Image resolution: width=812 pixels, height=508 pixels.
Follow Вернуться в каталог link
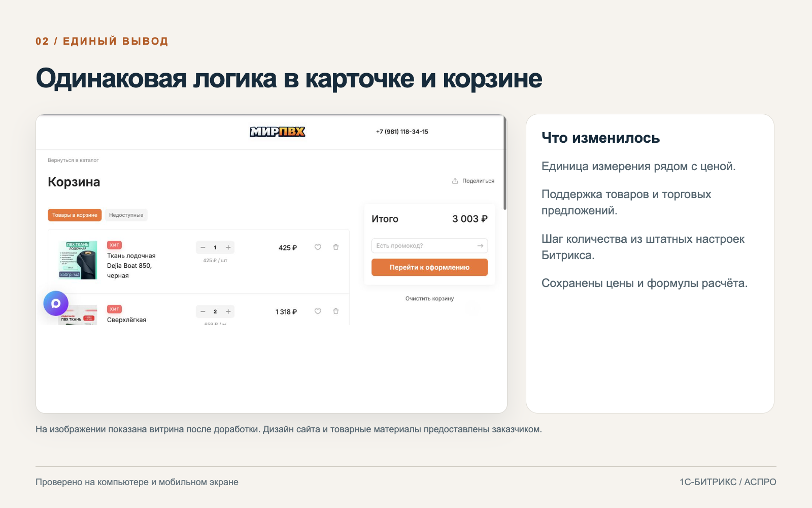coord(73,160)
